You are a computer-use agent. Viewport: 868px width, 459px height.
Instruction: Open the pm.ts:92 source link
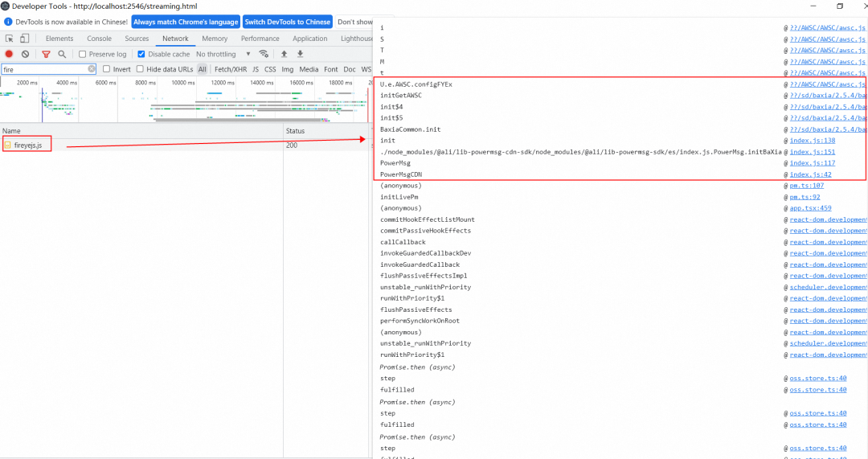click(805, 197)
